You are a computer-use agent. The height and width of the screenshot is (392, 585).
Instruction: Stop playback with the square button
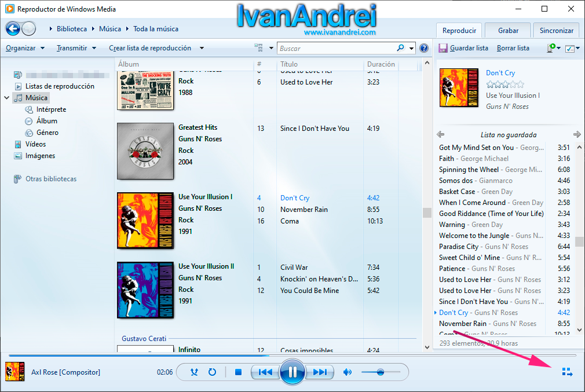tap(239, 372)
